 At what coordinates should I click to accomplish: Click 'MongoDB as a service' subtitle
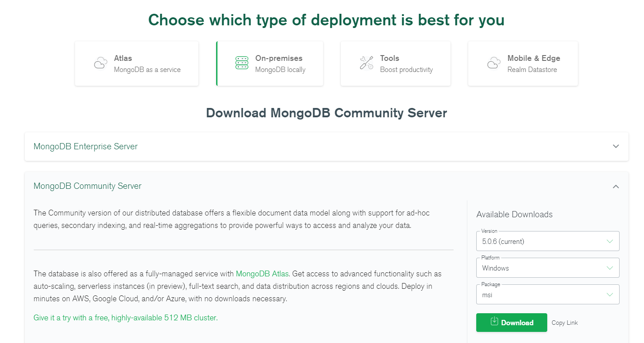click(x=147, y=70)
